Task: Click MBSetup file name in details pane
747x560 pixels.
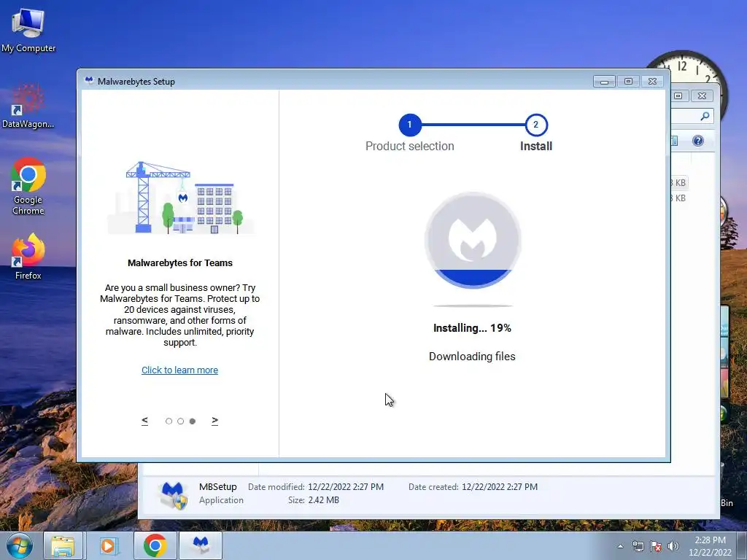Action: (x=217, y=486)
